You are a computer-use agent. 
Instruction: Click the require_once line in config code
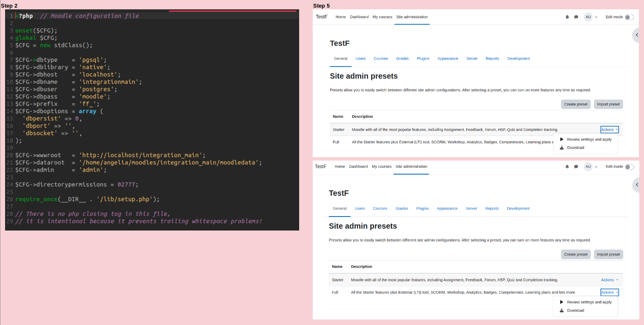[87, 199]
